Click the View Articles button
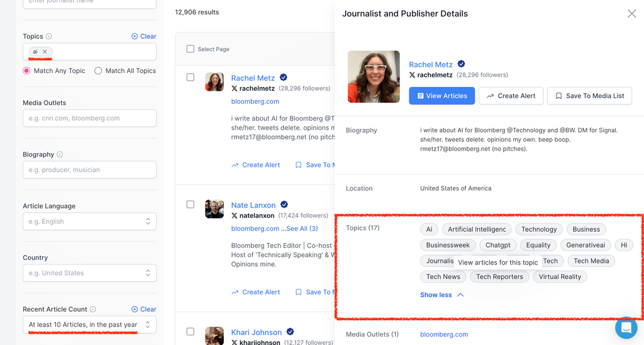 (441, 96)
